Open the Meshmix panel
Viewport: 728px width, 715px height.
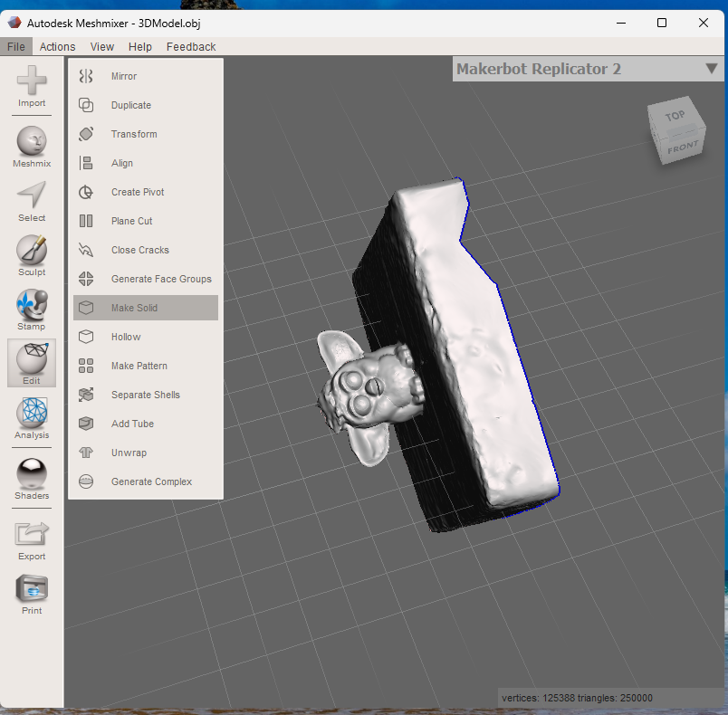[x=32, y=147]
